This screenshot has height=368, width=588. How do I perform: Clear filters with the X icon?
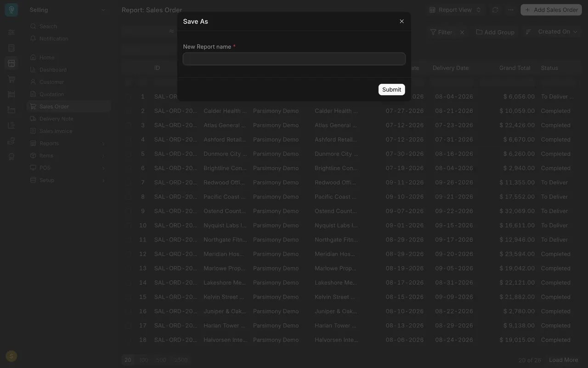pos(462,32)
